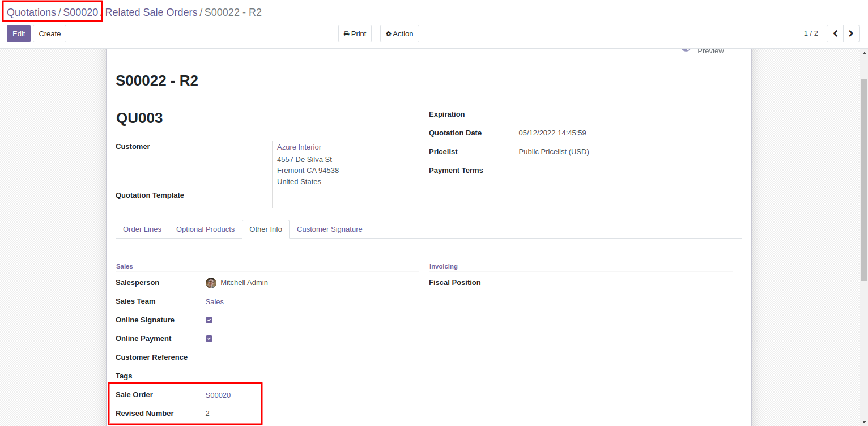868x426 pixels.
Task: Switch to the Order Lines tab
Action: (142, 229)
